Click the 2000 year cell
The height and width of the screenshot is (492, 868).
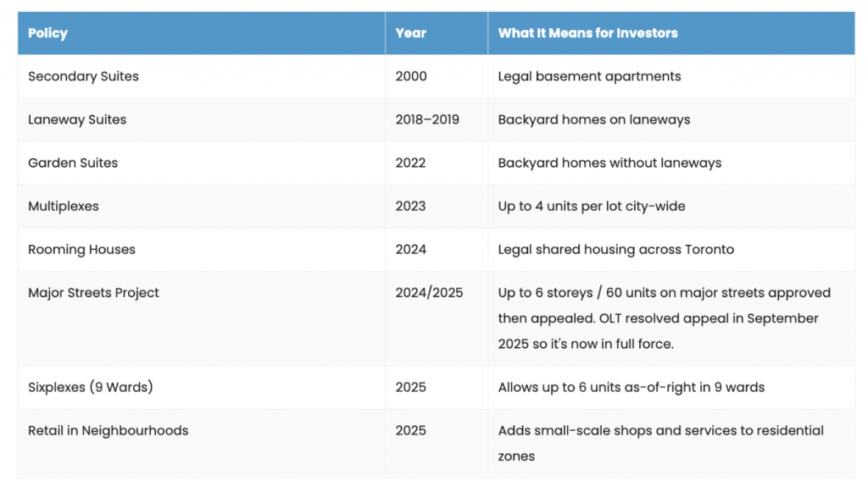coord(410,76)
